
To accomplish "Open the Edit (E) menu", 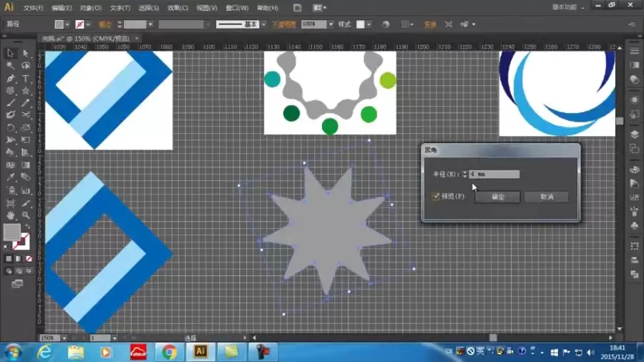I will pyautogui.click(x=62, y=8).
